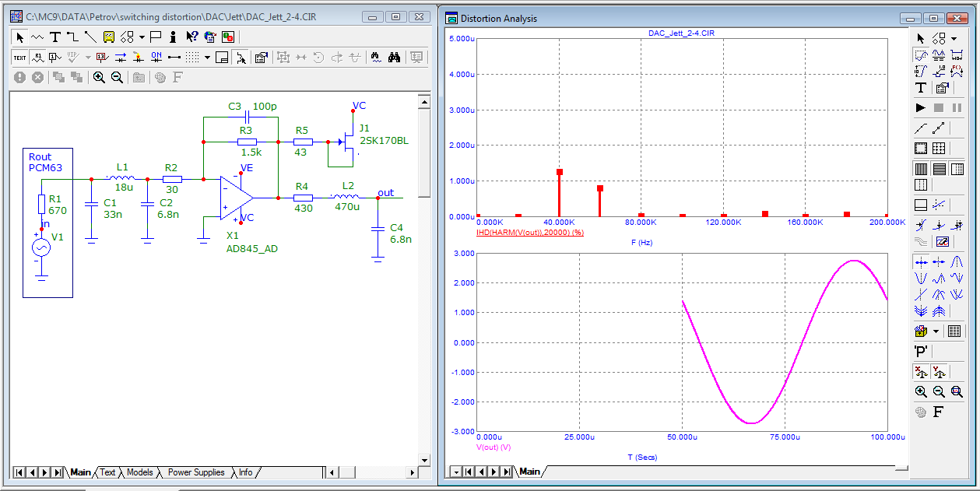
Task: Click the Rout PCM63 block label
Action: click(45, 162)
